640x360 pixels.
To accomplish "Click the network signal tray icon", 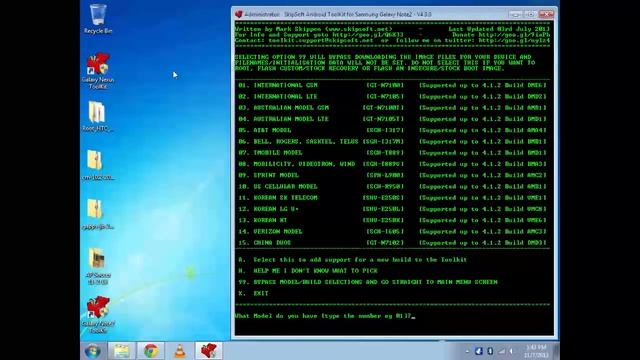I will pos(501,351).
